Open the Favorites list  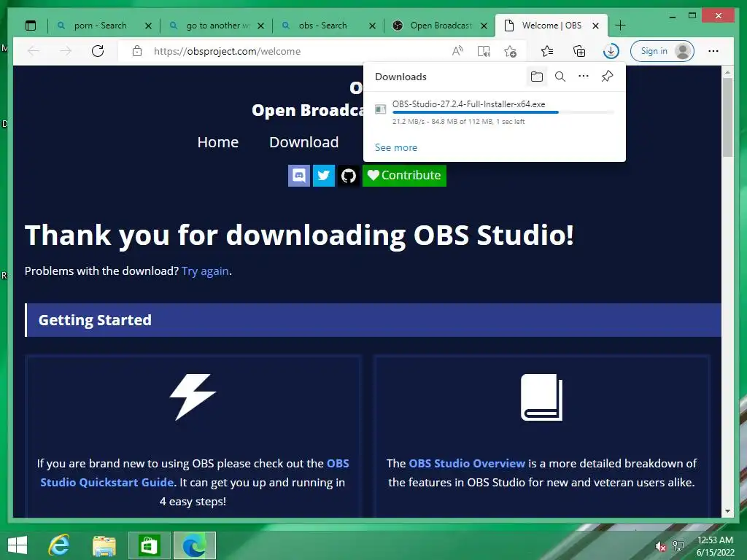coord(547,51)
